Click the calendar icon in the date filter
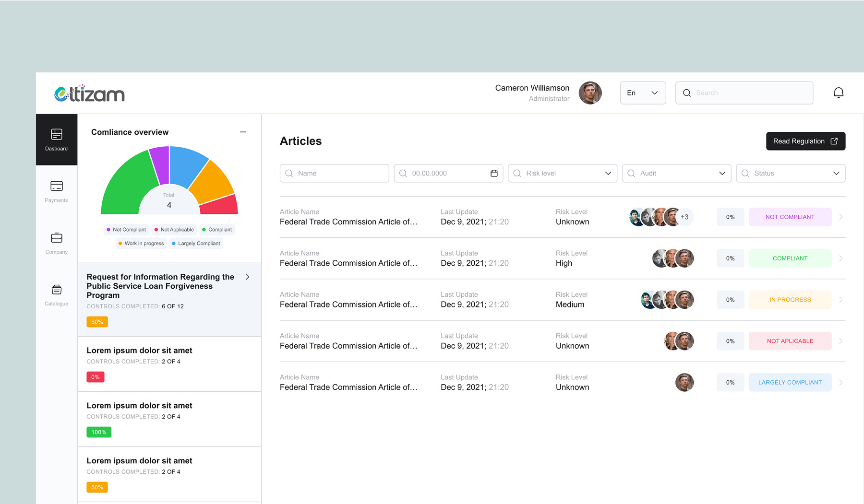 pyautogui.click(x=494, y=173)
